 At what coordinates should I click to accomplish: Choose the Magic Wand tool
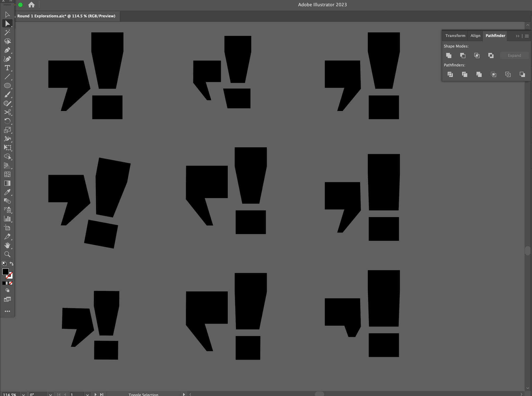pyautogui.click(x=7, y=32)
